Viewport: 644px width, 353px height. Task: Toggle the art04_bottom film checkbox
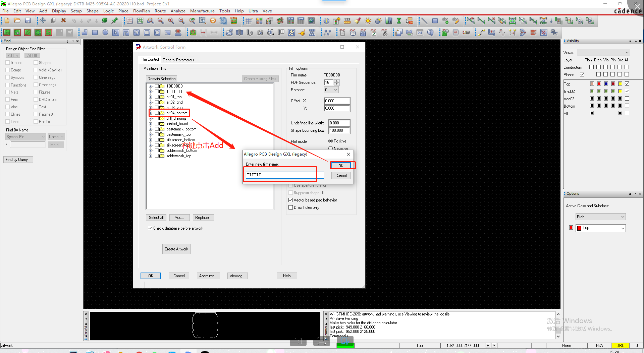(157, 113)
